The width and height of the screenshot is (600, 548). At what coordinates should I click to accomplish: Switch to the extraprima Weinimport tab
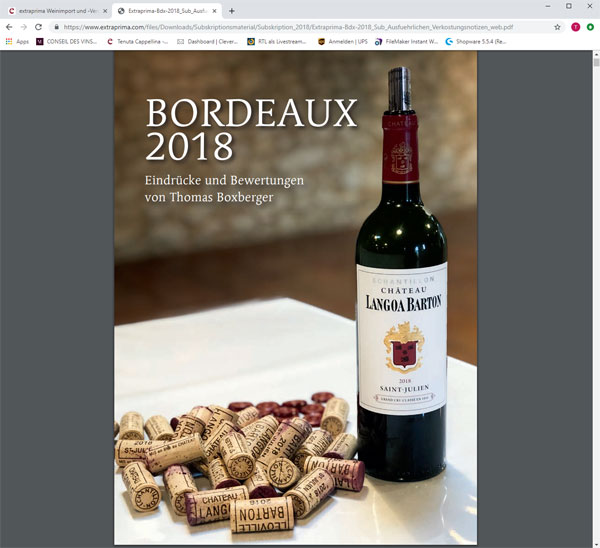58,11
